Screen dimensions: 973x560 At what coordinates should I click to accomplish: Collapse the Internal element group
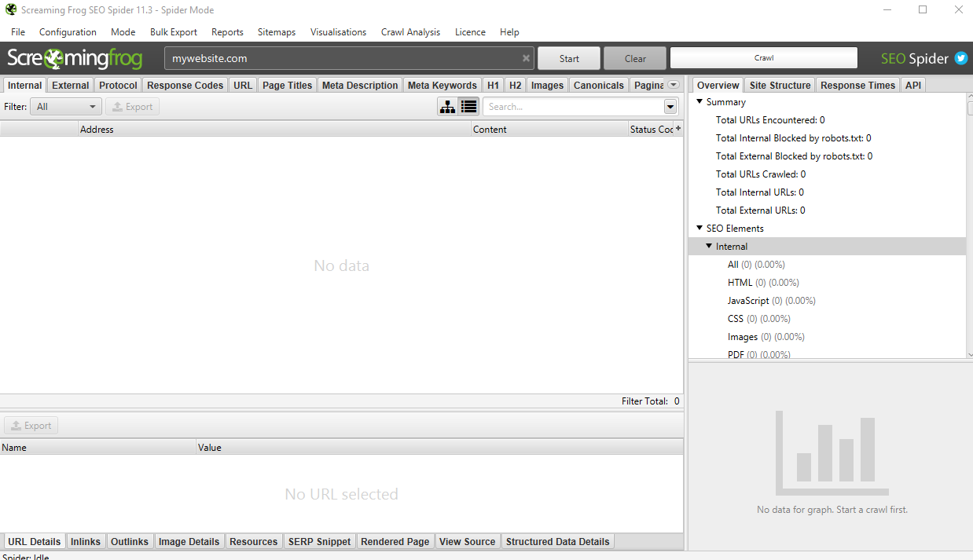pos(709,246)
